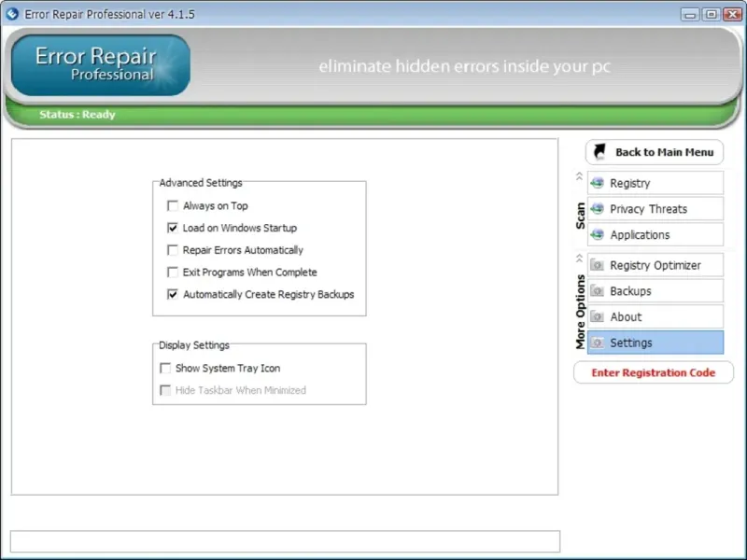Enable the Always on Top checkbox

pyautogui.click(x=173, y=205)
